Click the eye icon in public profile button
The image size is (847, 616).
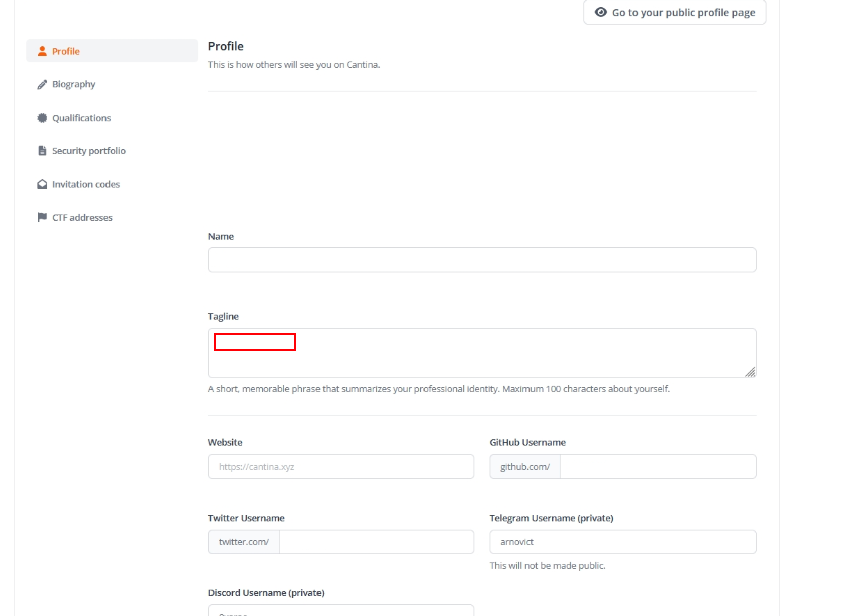pos(601,12)
